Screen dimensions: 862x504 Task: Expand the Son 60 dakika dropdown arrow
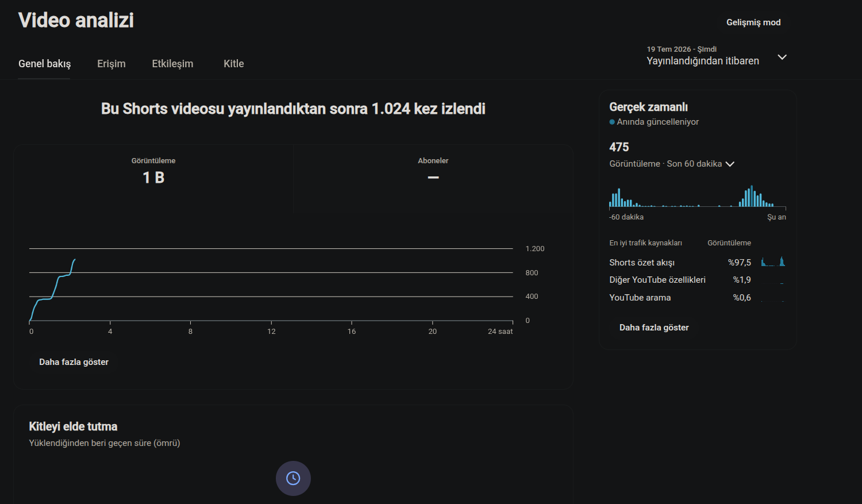pos(730,164)
